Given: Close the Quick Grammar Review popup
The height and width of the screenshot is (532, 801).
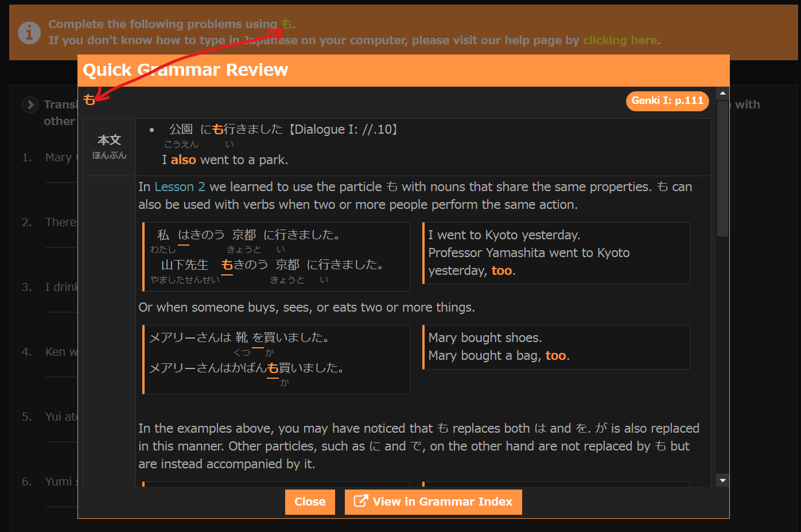Looking at the screenshot, I should (309, 502).
